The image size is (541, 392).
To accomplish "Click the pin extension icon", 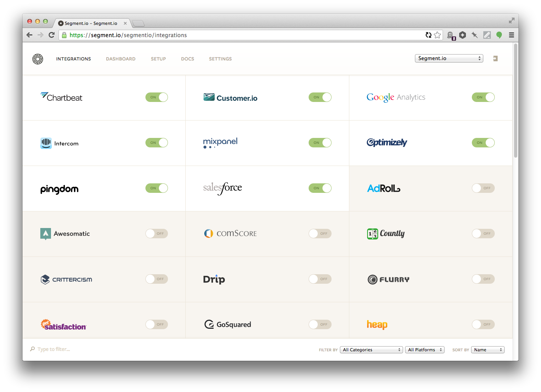I will (x=475, y=35).
